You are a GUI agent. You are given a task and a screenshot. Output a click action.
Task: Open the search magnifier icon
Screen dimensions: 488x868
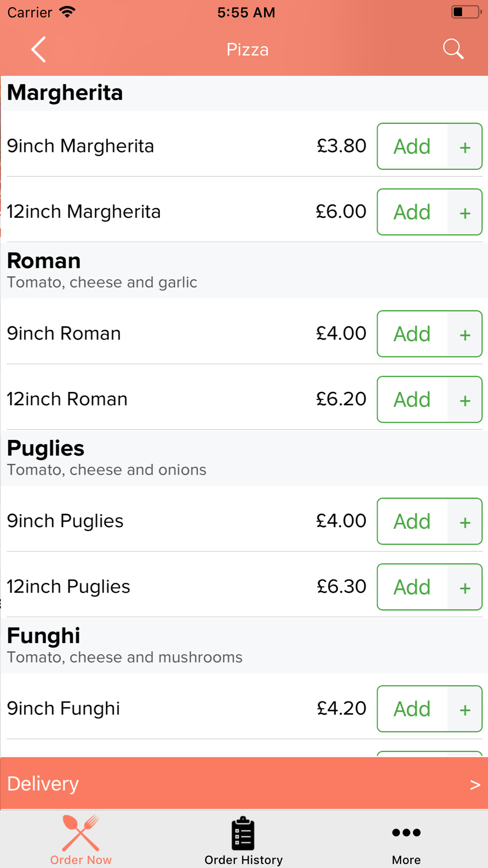pos(453,49)
